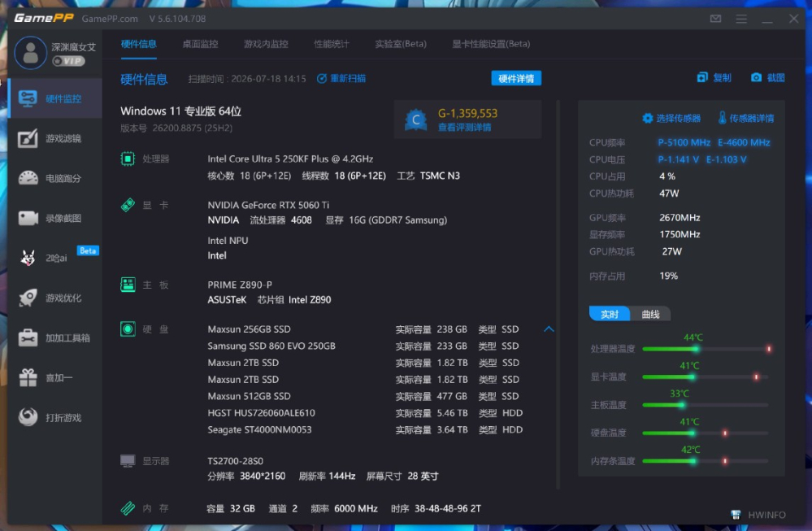
Task: Open the 游戏内监控 tab
Action: (266, 44)
